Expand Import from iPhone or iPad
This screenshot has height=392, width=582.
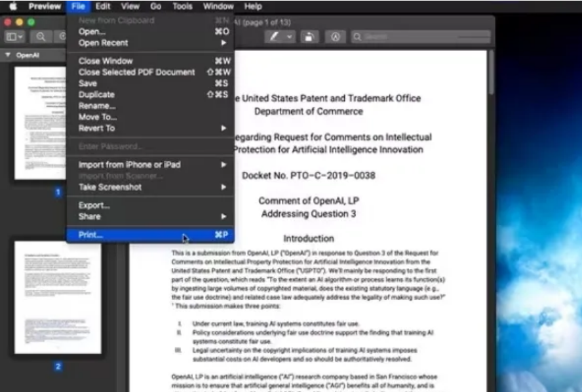coord(150,165)
